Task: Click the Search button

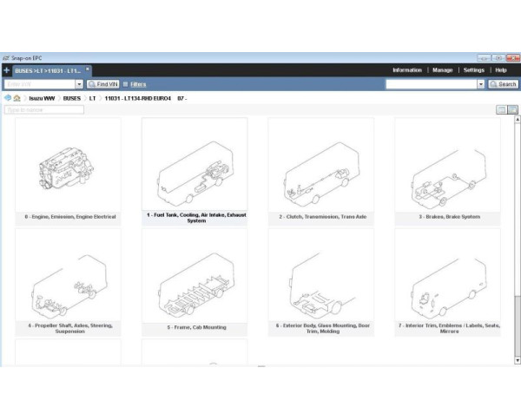Action: 504,84
